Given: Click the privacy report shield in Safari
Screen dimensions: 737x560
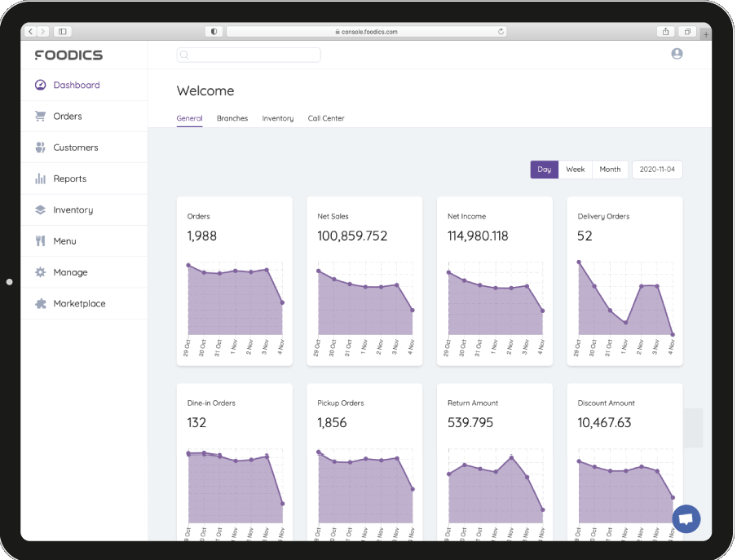Looking at the screenshot, I should pyautogui.click(x=213, y=31).
